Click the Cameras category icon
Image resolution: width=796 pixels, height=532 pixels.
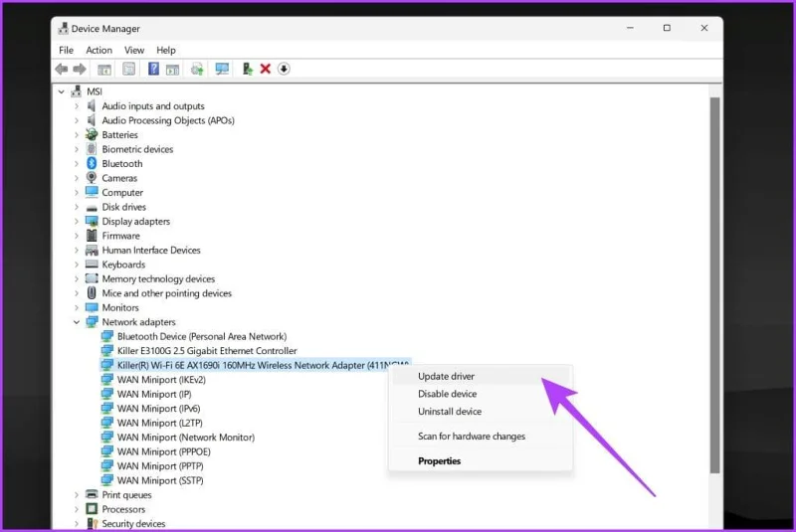(92, 178)
